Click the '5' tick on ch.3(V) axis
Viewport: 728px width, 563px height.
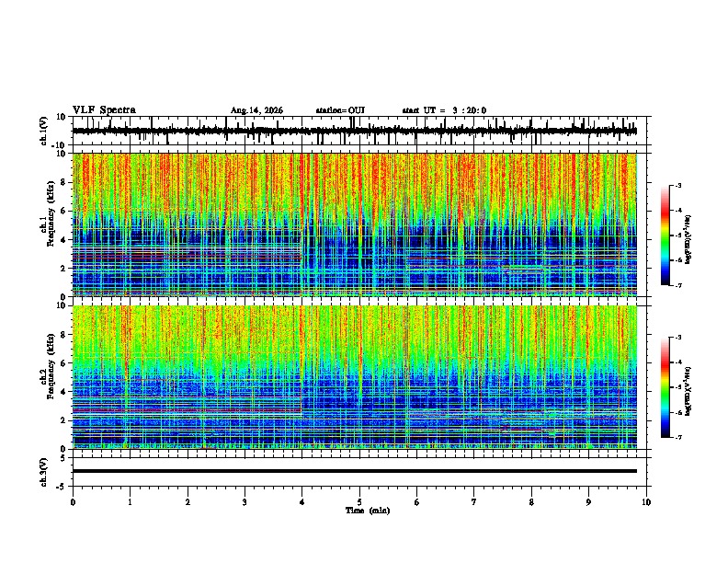pyautogui.click(x=63, y=457)
